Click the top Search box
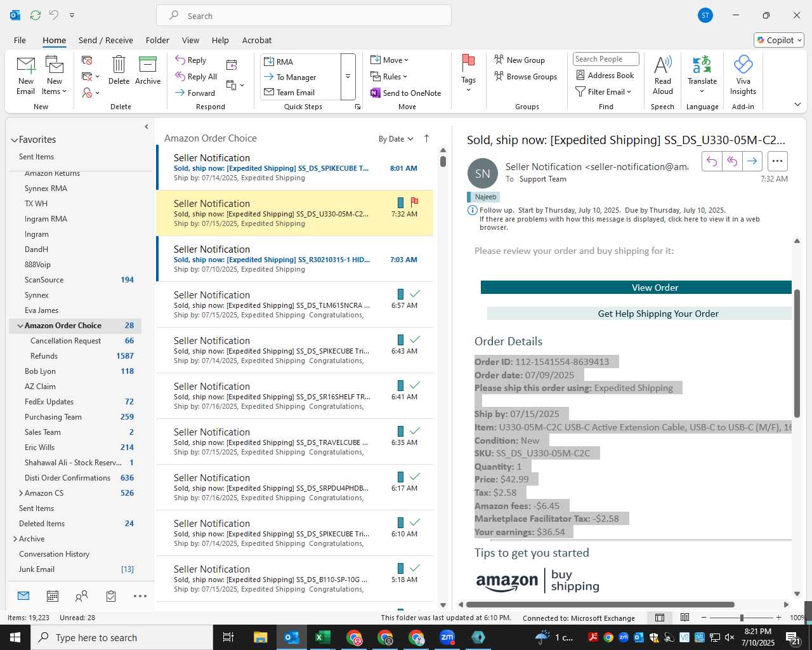The height and width of the screenshot is (650, 812). point(304,16)
